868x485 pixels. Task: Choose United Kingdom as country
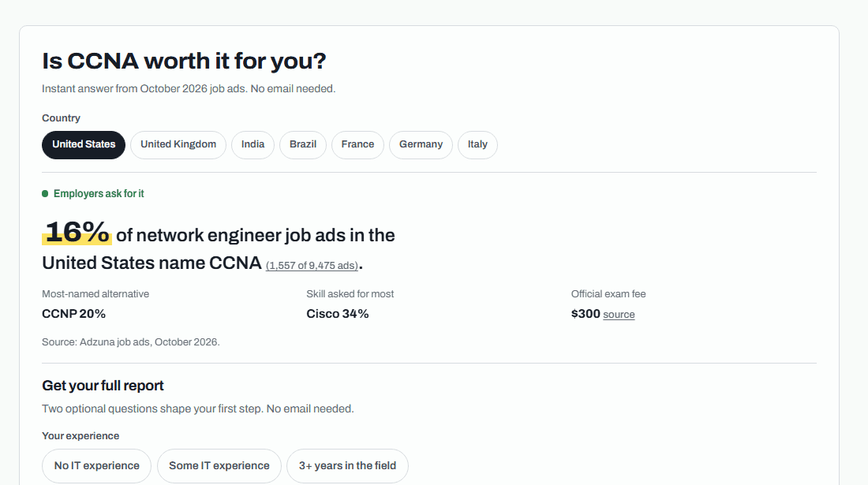pyautogui.click(x=178, y=145)
